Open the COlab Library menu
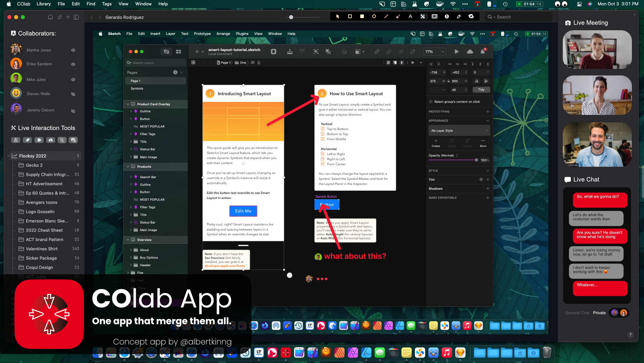 click(44, 4)
